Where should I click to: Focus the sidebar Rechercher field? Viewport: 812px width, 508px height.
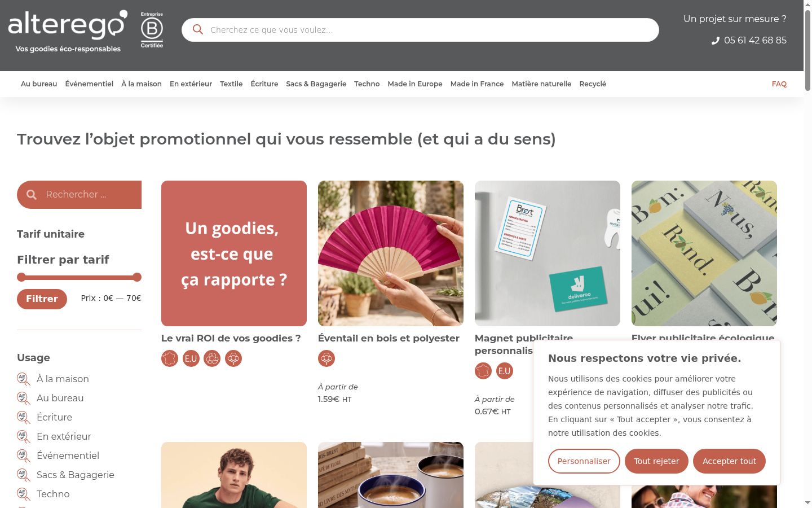click(x=79, y=195)
